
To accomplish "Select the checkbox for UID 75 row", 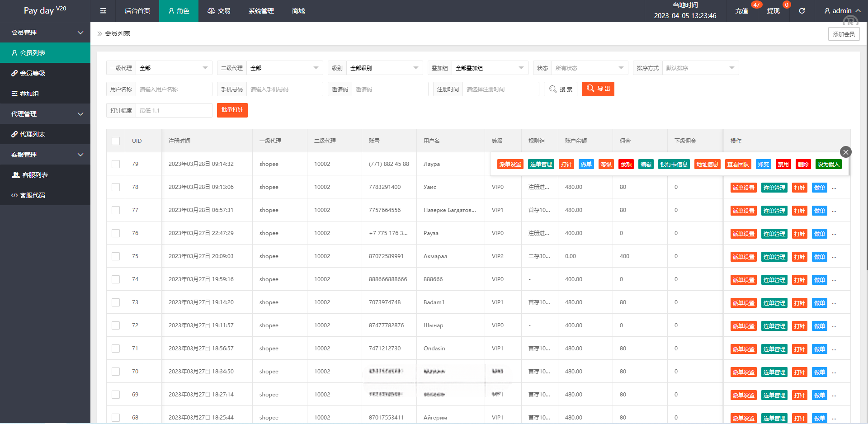I will coord(116,256).
